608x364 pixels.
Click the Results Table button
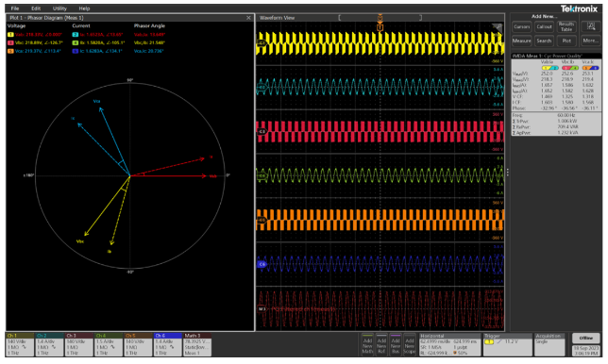pyautogui.click(x=566, y=26)
